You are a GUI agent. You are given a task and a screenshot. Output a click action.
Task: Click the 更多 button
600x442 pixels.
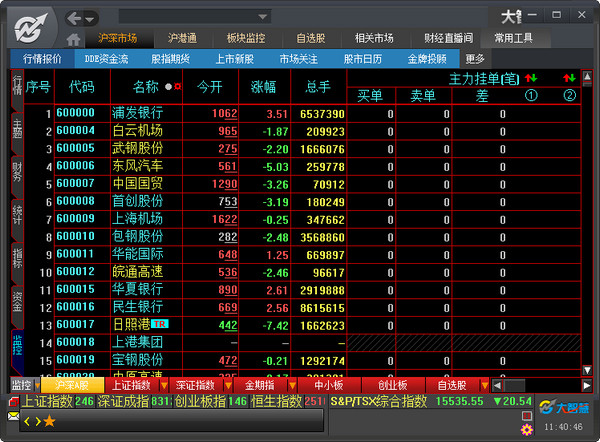(475, 59)
